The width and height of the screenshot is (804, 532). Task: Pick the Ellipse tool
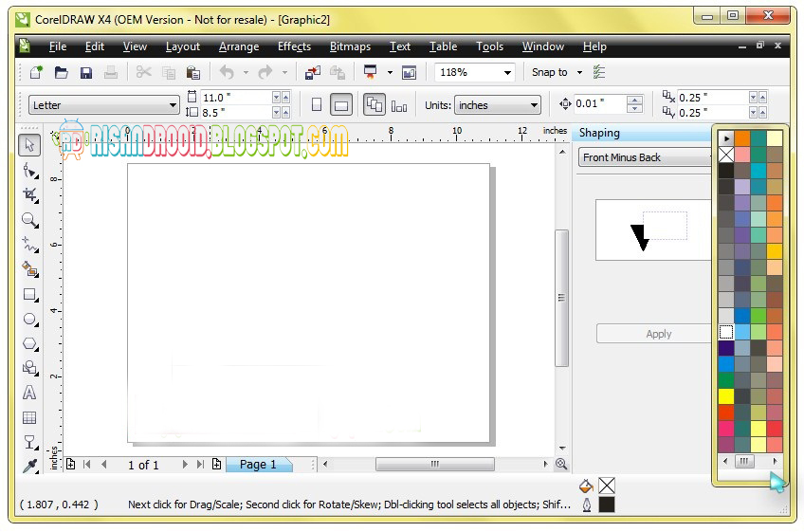click(29, 319)
